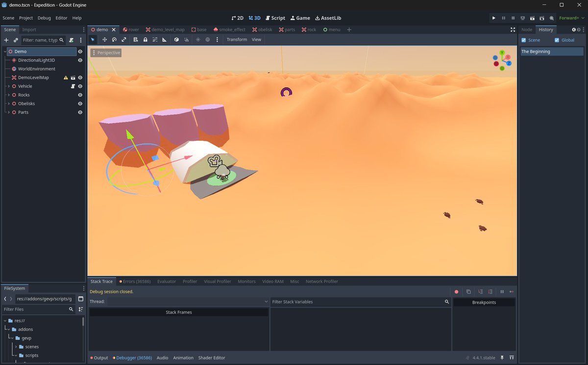
Task: Toggle split mode in FileSystem dock
Action: pyautogui.click(x=81, y=299)
